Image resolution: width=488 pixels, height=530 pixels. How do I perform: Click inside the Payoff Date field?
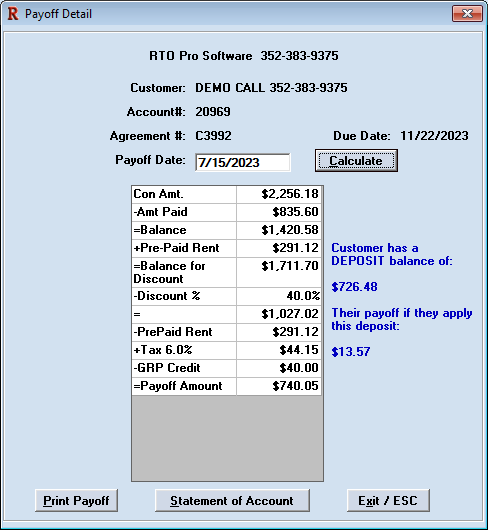click(243, 163)
